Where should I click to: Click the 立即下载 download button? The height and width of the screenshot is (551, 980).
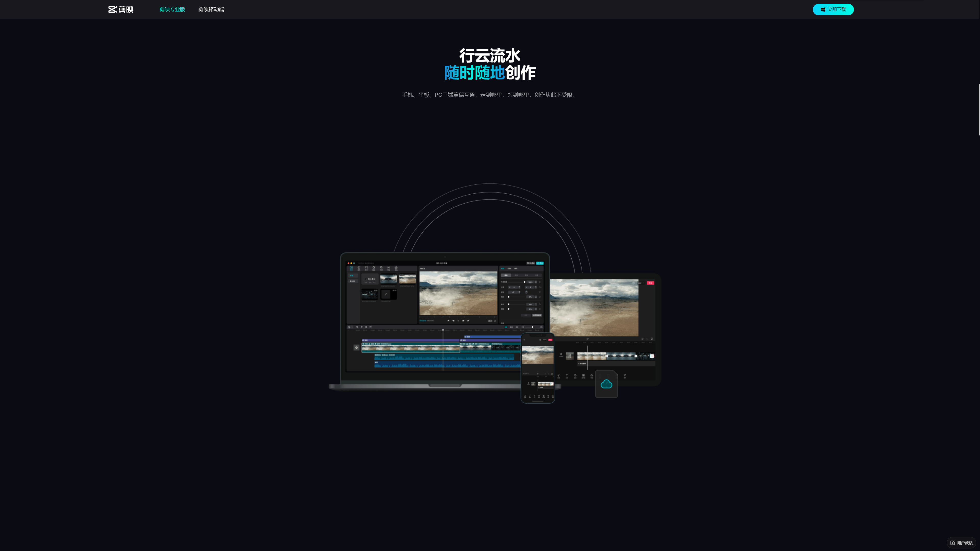click(833, 9)
